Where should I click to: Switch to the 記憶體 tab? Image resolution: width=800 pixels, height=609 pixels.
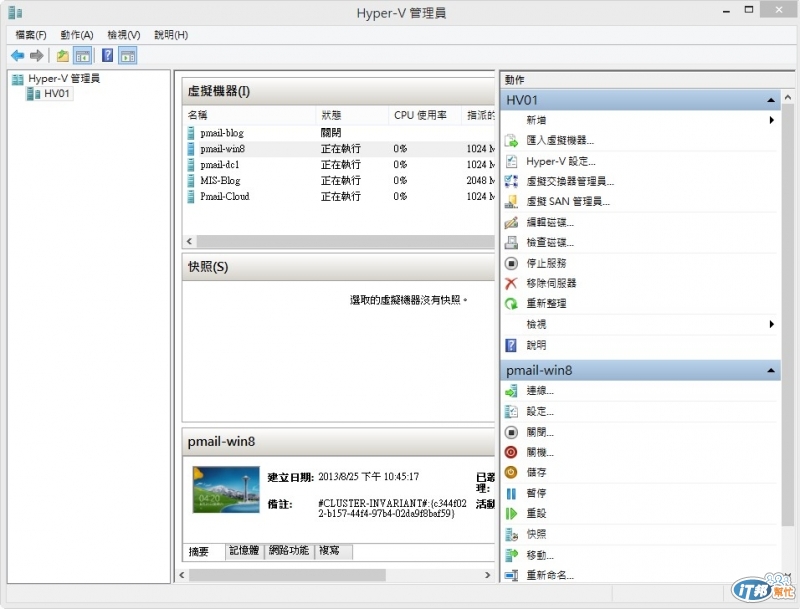point(244,550)
